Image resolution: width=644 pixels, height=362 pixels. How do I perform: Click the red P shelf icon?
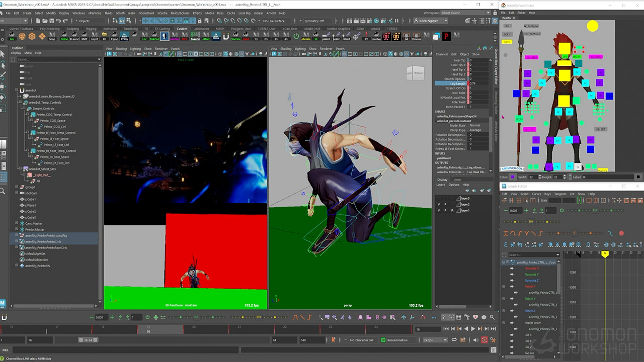[446, 36]
